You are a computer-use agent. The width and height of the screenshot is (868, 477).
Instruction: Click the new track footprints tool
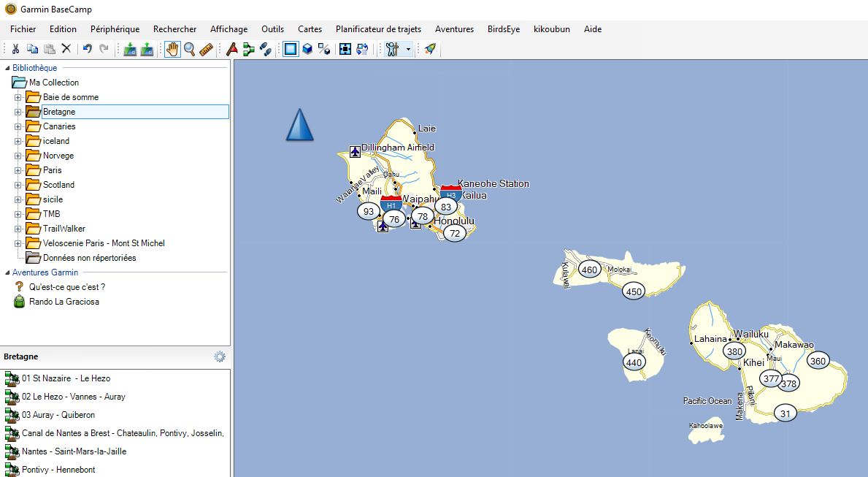point(266,49)
